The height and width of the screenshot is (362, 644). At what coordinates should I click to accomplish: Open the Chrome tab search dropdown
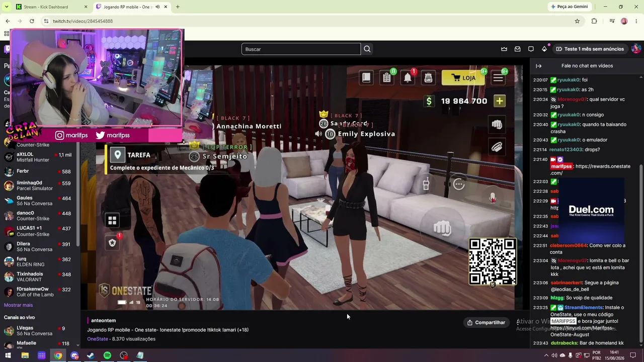pyautogui.click(x=7, y=7)
